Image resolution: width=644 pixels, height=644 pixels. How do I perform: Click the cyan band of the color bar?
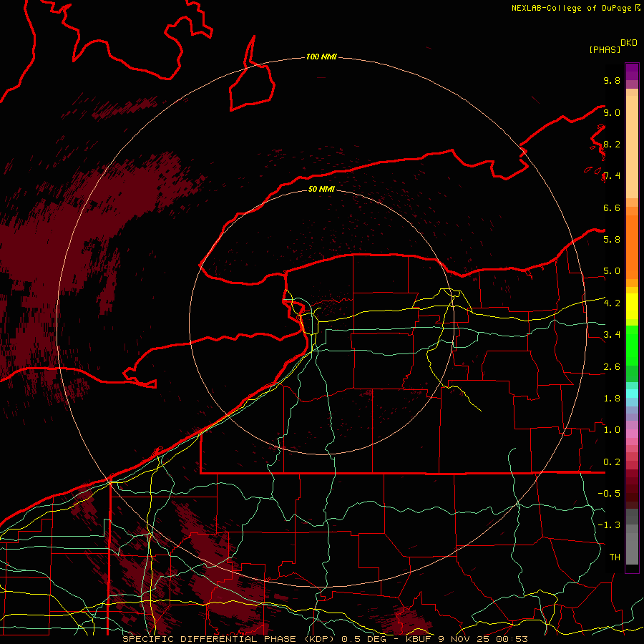pos(632,393)
